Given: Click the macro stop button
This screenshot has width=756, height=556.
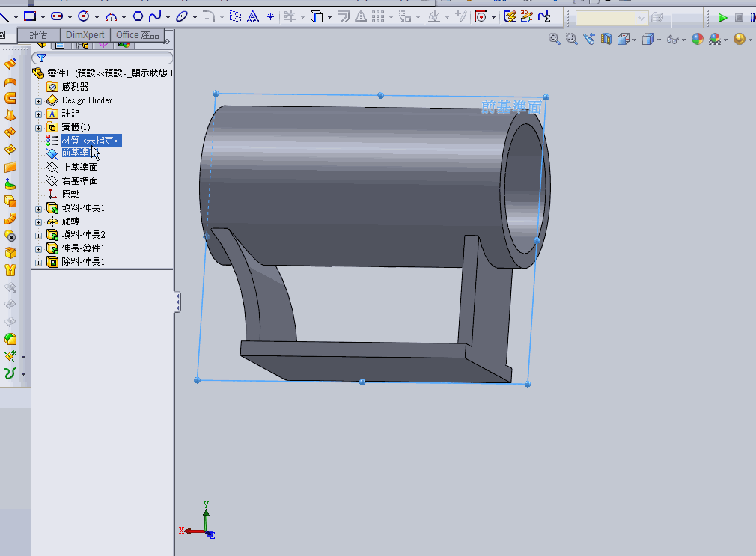Looking at the screenshot, I should (x=739, y=18).
